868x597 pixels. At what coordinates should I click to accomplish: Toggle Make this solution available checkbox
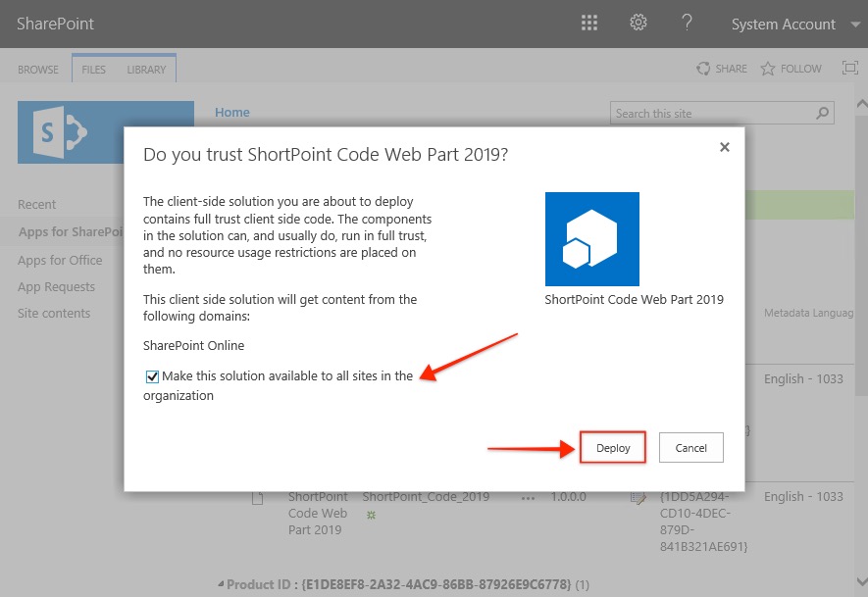tap(152, 376)
